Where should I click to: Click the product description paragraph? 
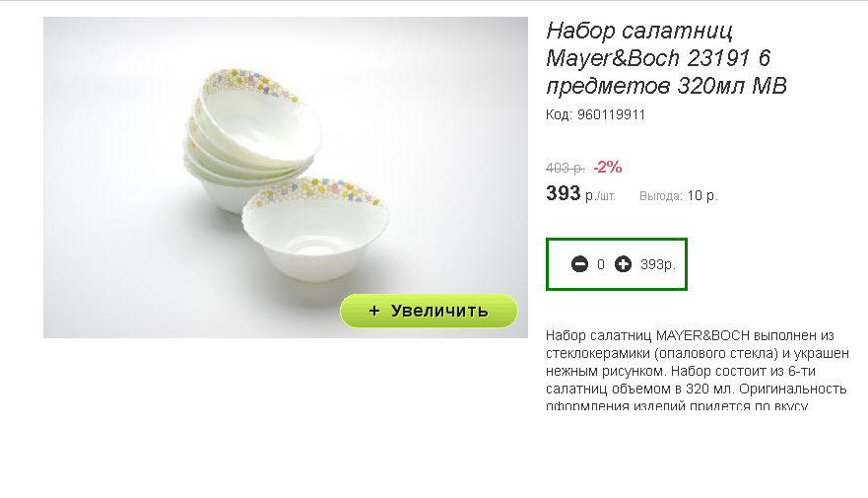[x=698, y=370]
